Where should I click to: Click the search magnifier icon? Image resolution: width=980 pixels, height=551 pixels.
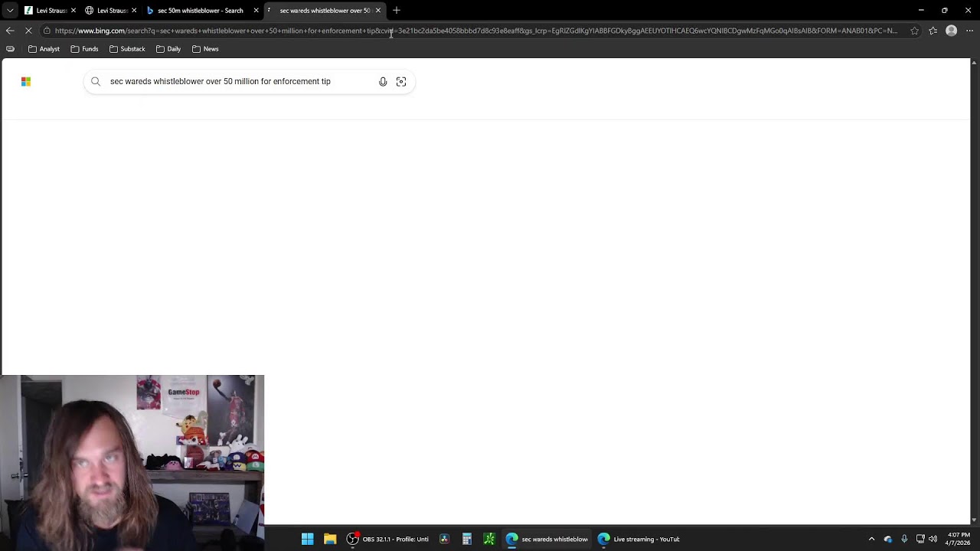pos(96,81)
